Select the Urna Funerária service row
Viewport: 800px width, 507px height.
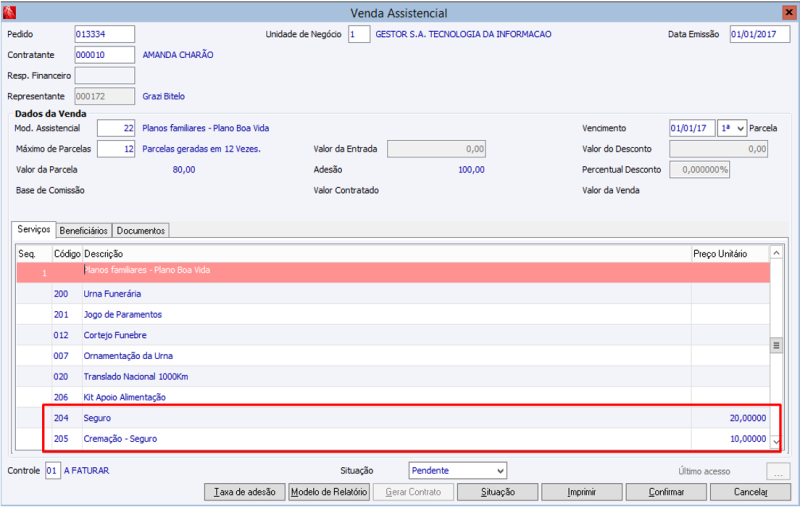click(x=393, y=294)
